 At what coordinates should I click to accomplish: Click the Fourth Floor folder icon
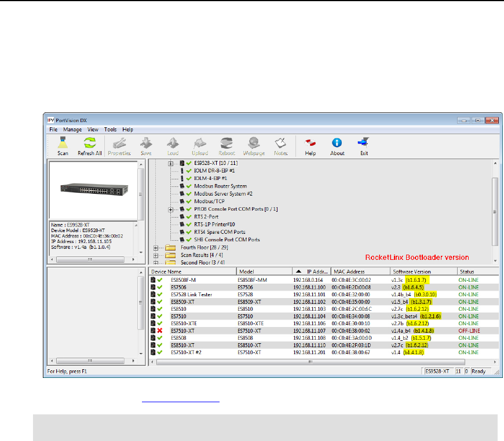[x=170, y=247]
